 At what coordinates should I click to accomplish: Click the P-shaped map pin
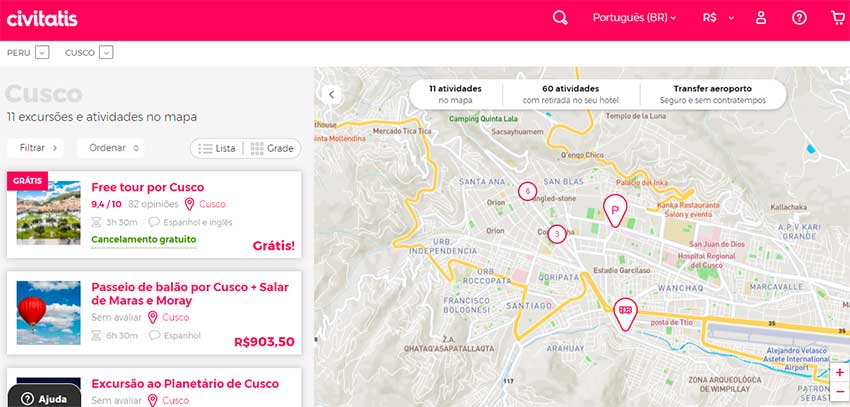click(615, 211)
